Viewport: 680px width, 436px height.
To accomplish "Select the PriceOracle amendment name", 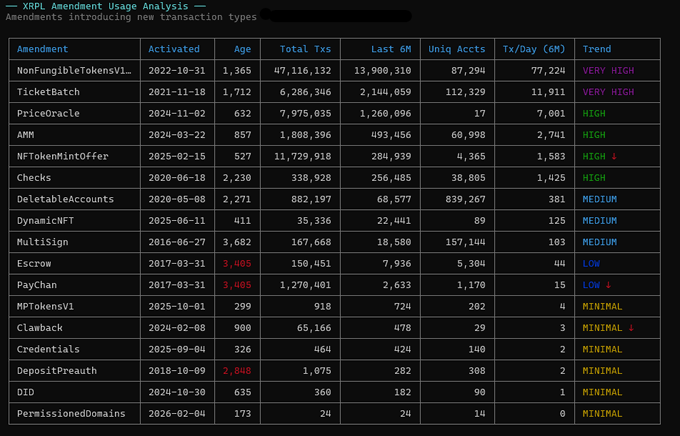I will [x=48, y=113].
